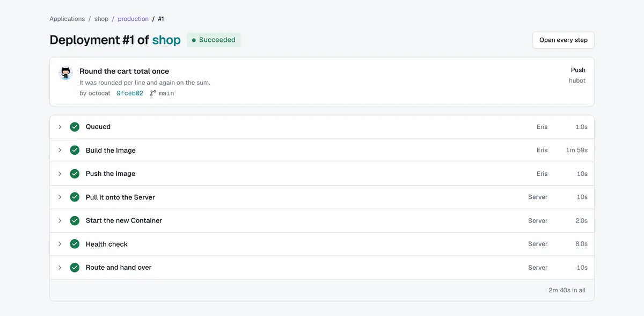Expand the Route and hand over chevron
644x316 pixels.
click(x=60, y=267)
